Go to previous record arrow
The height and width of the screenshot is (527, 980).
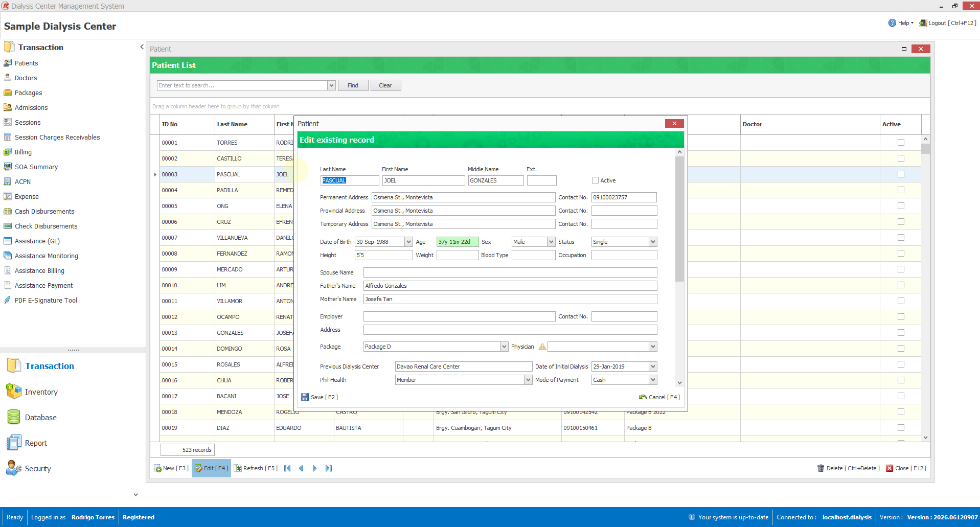[x=301, y=468]
